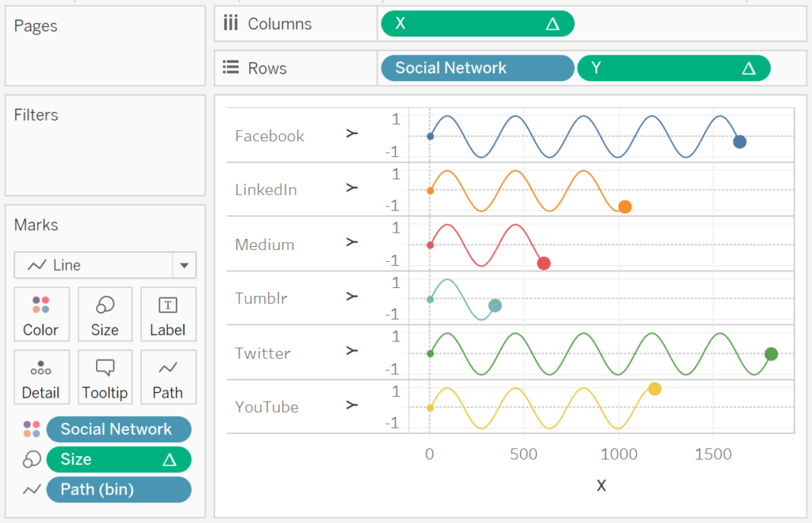Click the X axis title

[x=601, y=486]
